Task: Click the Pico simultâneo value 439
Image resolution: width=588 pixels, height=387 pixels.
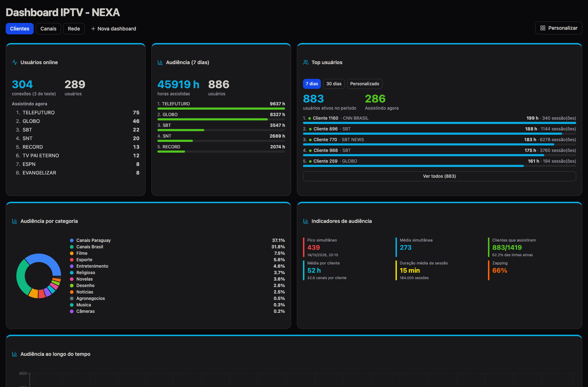Action: coord(313,248)
